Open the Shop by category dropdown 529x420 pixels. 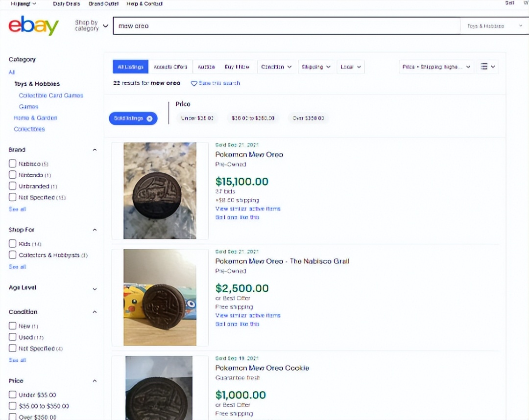pos(92,25)
